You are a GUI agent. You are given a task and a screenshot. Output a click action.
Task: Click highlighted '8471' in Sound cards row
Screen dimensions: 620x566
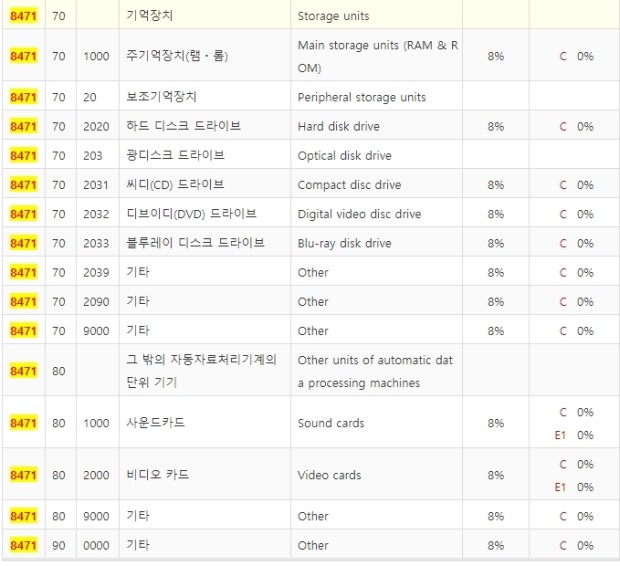(23, 423)
